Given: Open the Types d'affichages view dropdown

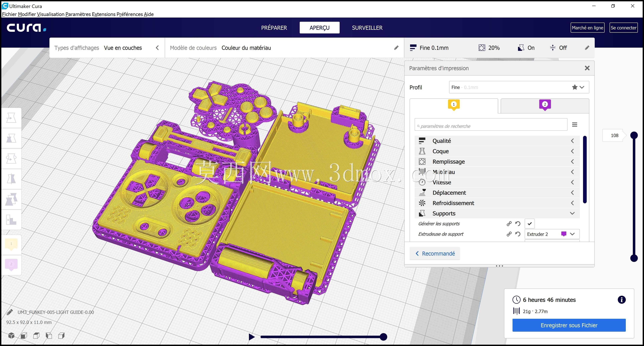Looking at the screenshot, I should (107, 48).
